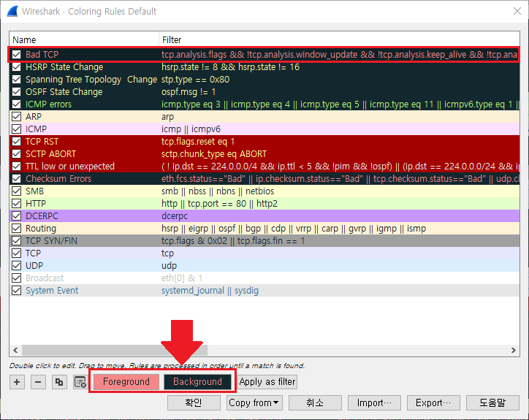This screenshot has height=420, width=529.
Task: Click the horizontal scrollbar left arrow
Action: coord(15,350)
